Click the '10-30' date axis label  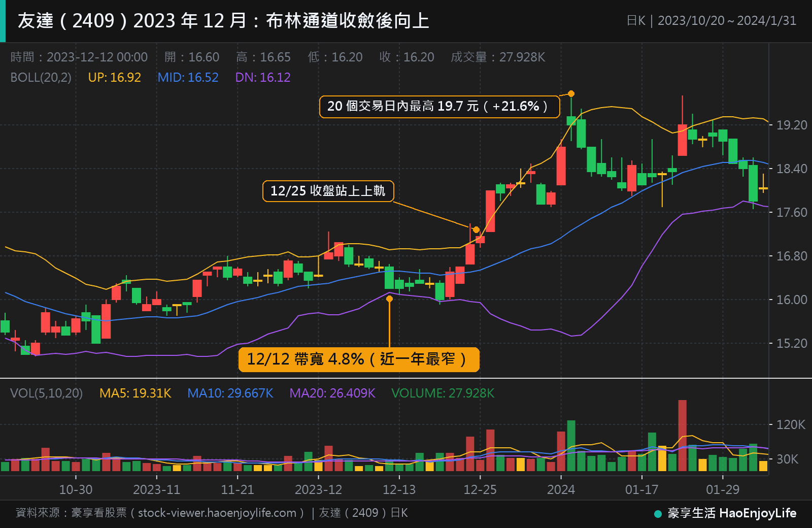point(76,489)
